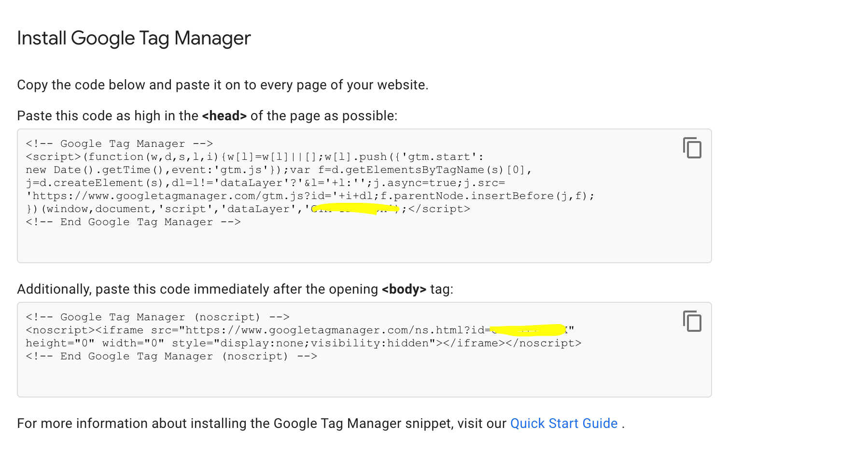
Task: Open the Quick Start Guide link
Action: pos(563,424)
